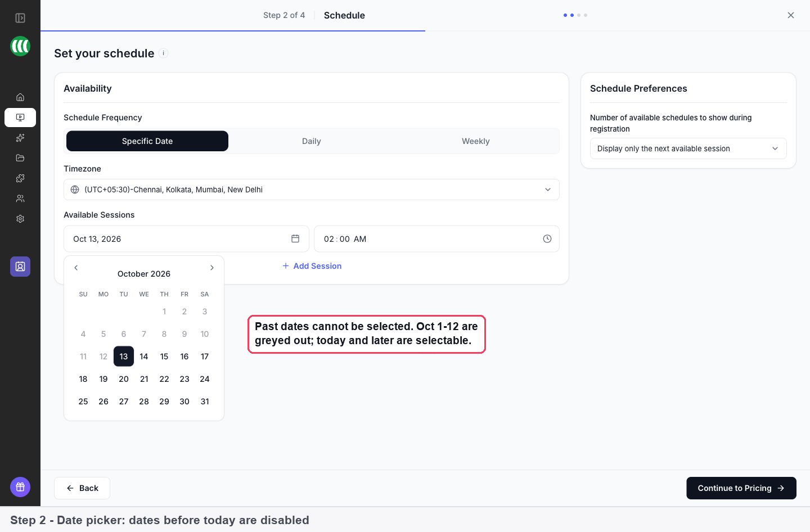Add another session
The height and width of the screenshot is (532, 810).
[x=312, y=266]
